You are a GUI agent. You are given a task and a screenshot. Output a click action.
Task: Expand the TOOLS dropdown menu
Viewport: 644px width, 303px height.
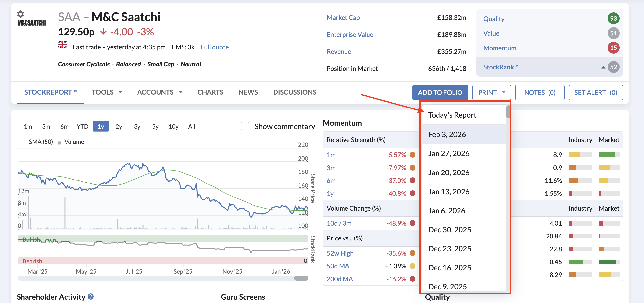pos(107,92)
